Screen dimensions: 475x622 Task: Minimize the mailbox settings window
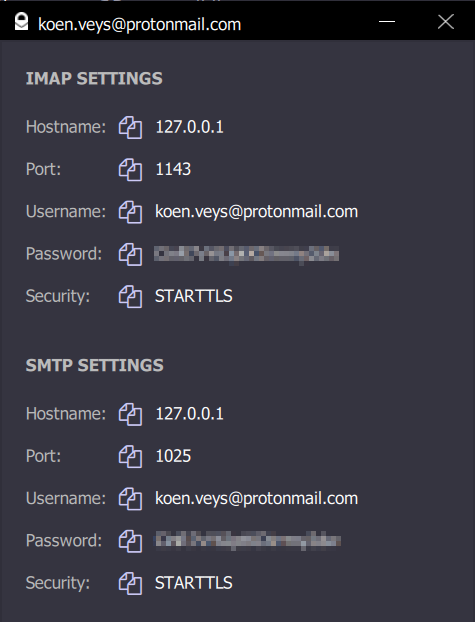tap(387, 21)
